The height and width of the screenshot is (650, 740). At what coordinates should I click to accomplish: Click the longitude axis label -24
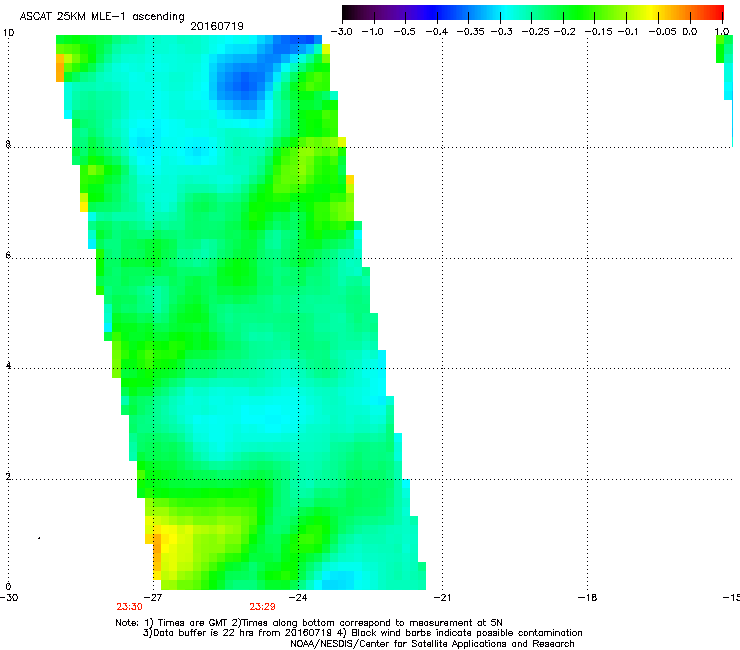298,597
